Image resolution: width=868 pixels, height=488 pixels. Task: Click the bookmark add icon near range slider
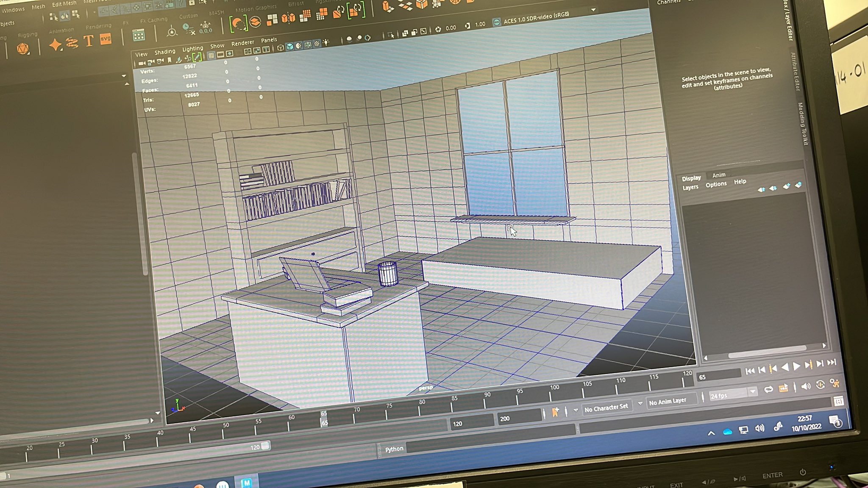(555, 412)
